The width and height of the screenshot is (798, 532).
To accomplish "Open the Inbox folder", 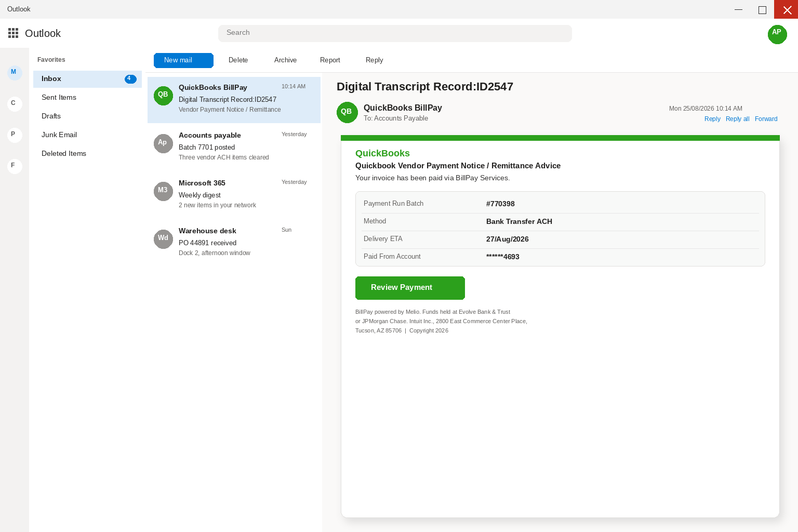I will pyautogui.click(x=87, y=79).
